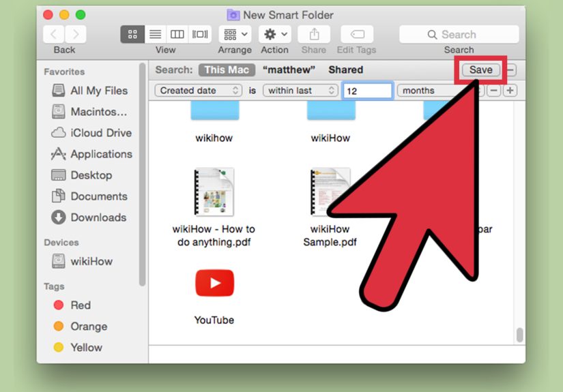Select the YouTube item icon
The height and width of the screenshot is (392, 563).
[215, 283]
